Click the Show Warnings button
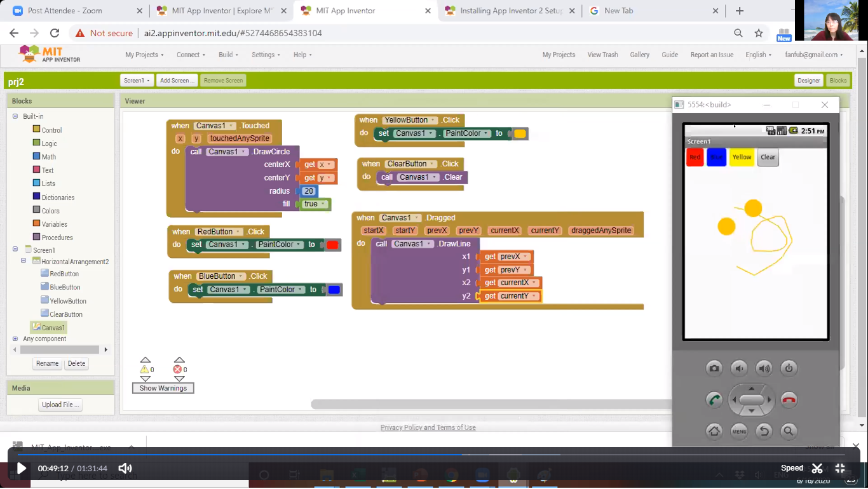 click(163, 388)
